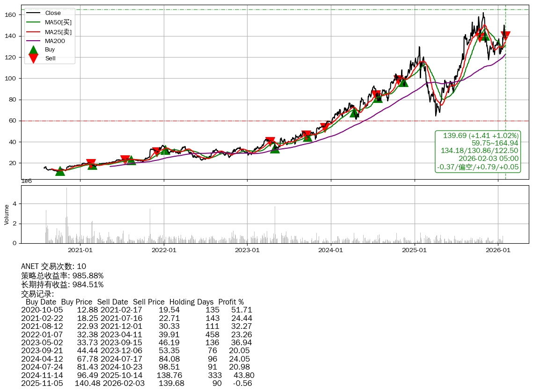The image size is (533, 392).
Task: Click the Volume axis label
Action: 7,214
